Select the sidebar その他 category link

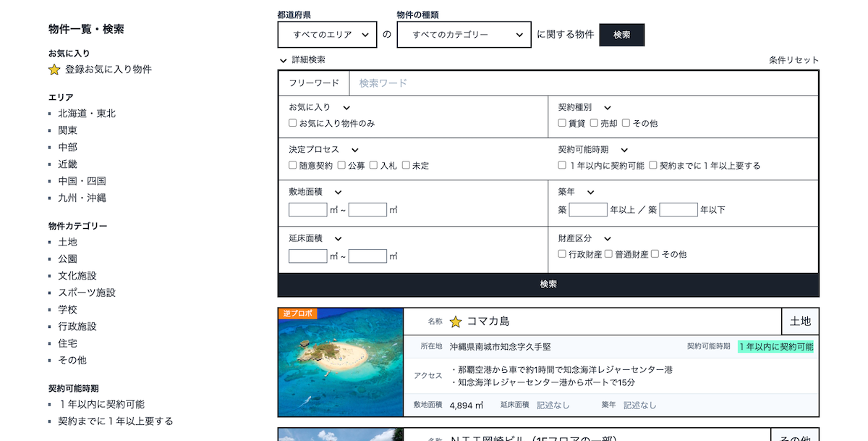tap(72, 360)
